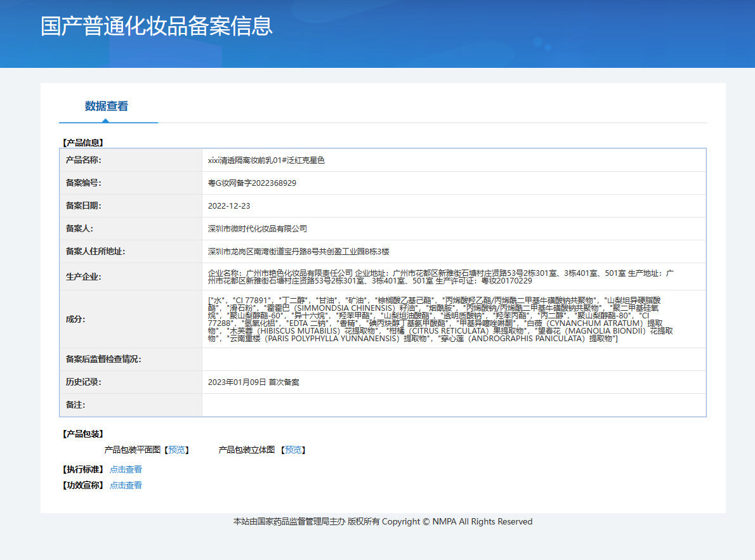Select the product name xixi清透隔离妆前乳 value
Screen dimensions: 755x560
(266, 160)
